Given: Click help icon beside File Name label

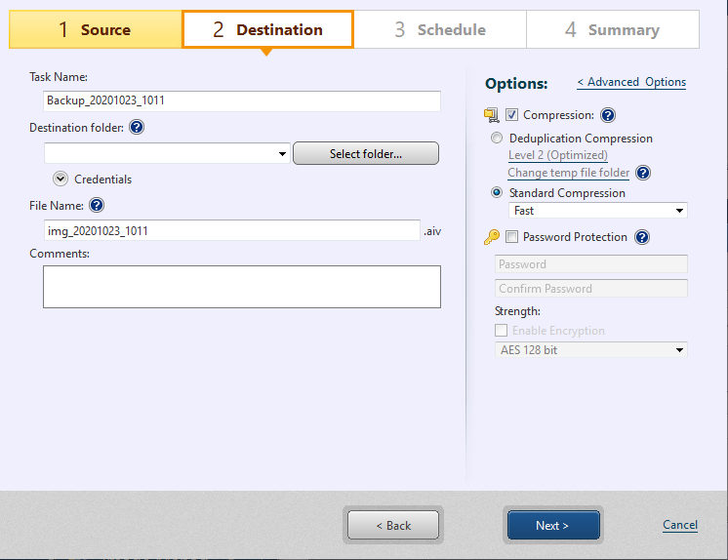Looking at the screenshot, I should (96, 205).
